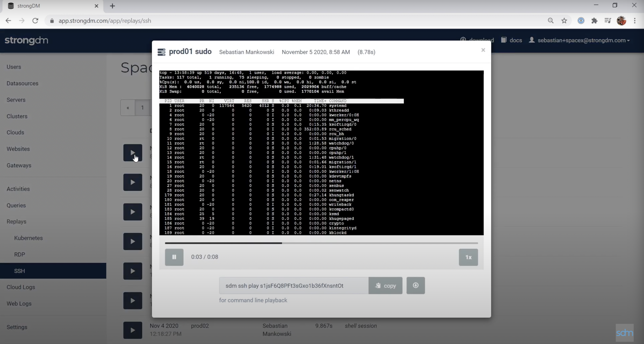Open the Datasources sidebar item
This screenshot has width=644, height=344.
pyautogui.click(x=22, y=83)
